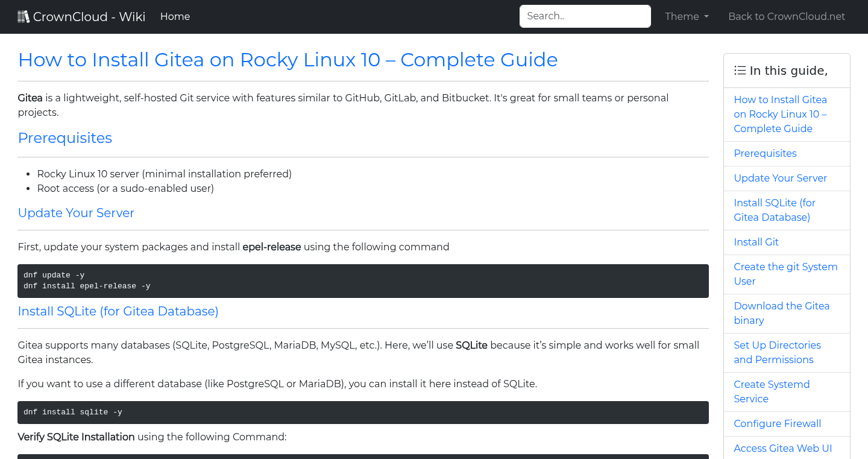
Task: Select Home in the navigation bar
Action: pos(175,16)
